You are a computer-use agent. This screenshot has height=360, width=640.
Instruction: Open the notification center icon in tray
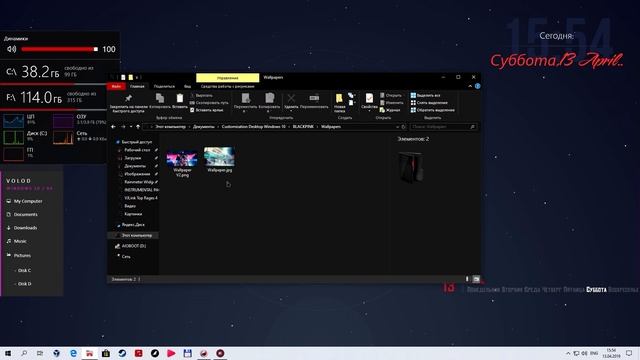point(629,353)
